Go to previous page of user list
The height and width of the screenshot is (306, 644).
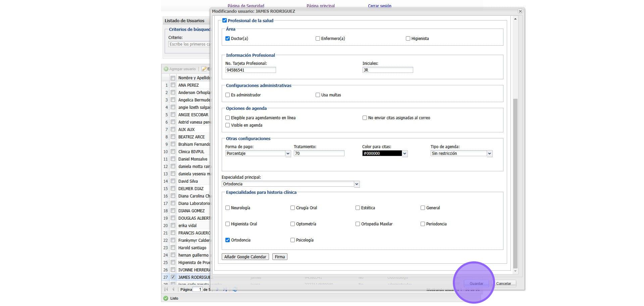tap(173, 289)
